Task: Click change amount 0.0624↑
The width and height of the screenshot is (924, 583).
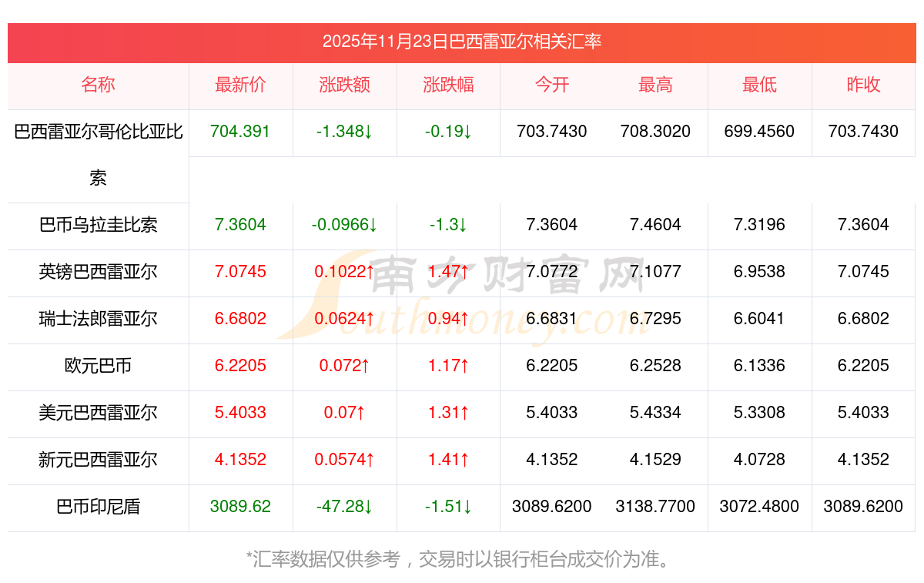Action: [344, 319]
